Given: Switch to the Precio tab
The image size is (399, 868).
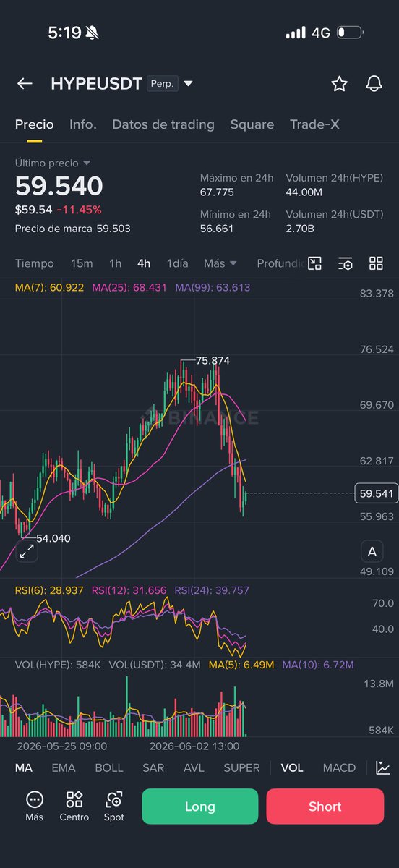Looking at the screenshot, I should coord(35,124).
